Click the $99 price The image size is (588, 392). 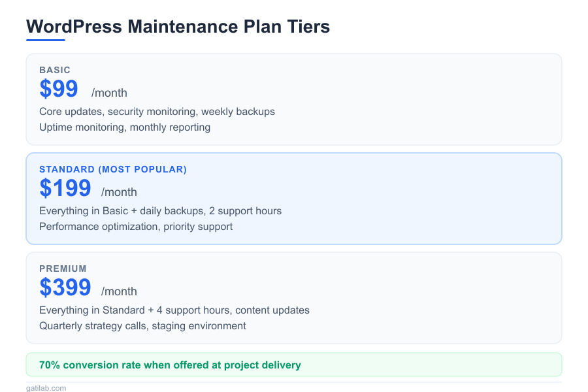59,89
